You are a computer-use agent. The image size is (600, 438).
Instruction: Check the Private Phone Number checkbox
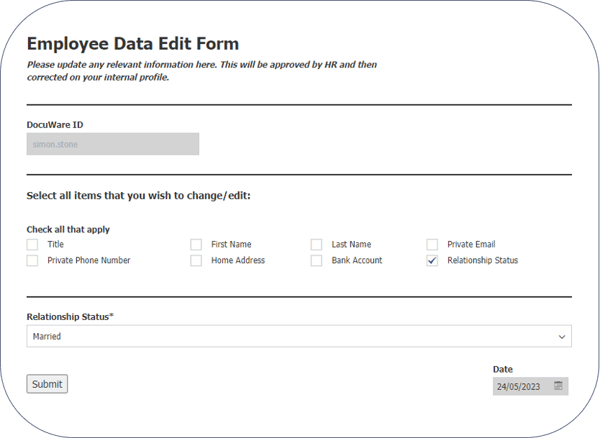[32, 260]
